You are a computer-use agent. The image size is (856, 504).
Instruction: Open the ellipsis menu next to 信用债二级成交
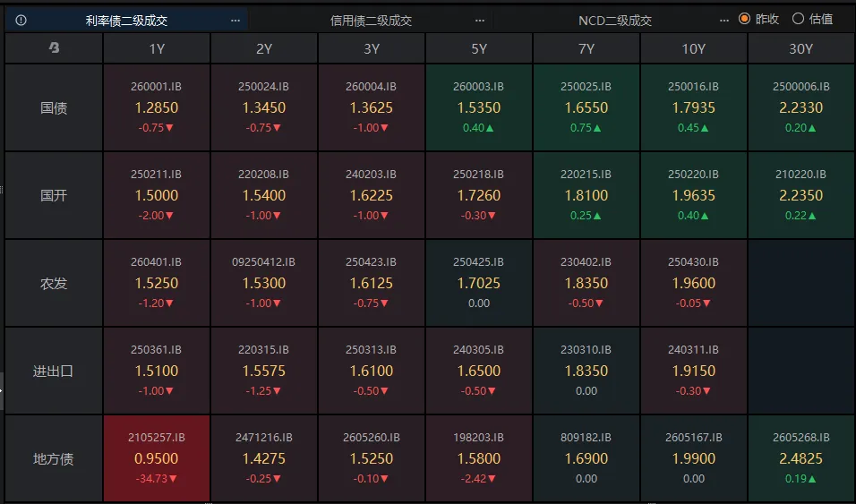pyautogui.click(x=480, y=20)
